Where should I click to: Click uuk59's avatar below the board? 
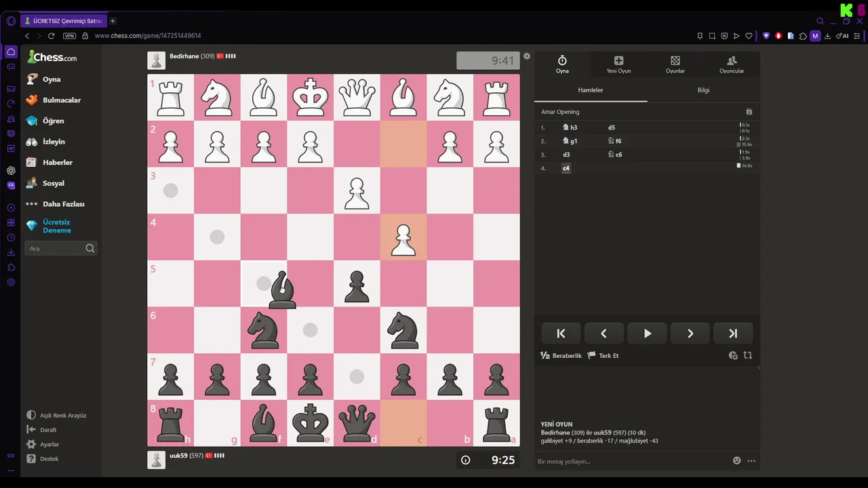tap(156, 460)
